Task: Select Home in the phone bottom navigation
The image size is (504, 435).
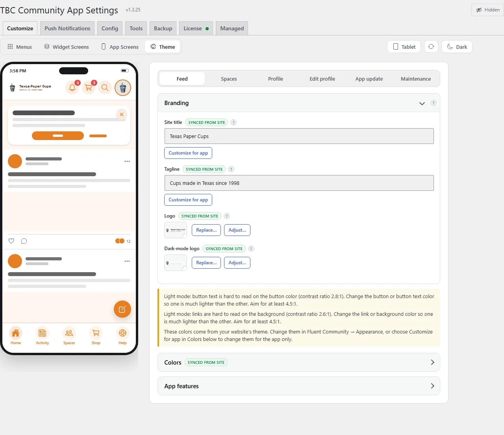Action: [x=16, y=336]
